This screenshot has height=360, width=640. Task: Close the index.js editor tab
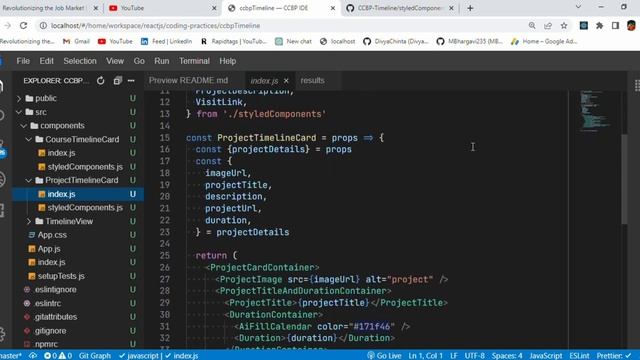[286, 81]
